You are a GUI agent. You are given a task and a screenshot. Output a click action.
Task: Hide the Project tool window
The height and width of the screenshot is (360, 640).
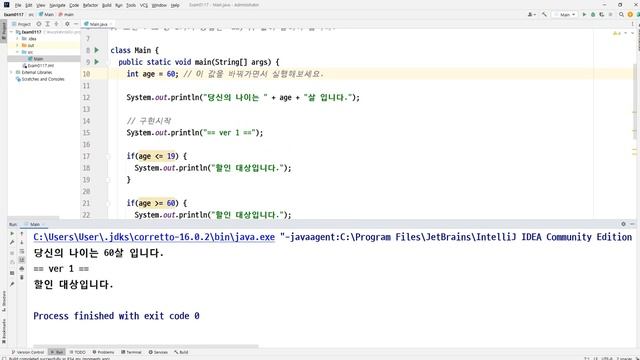(76, 24)
